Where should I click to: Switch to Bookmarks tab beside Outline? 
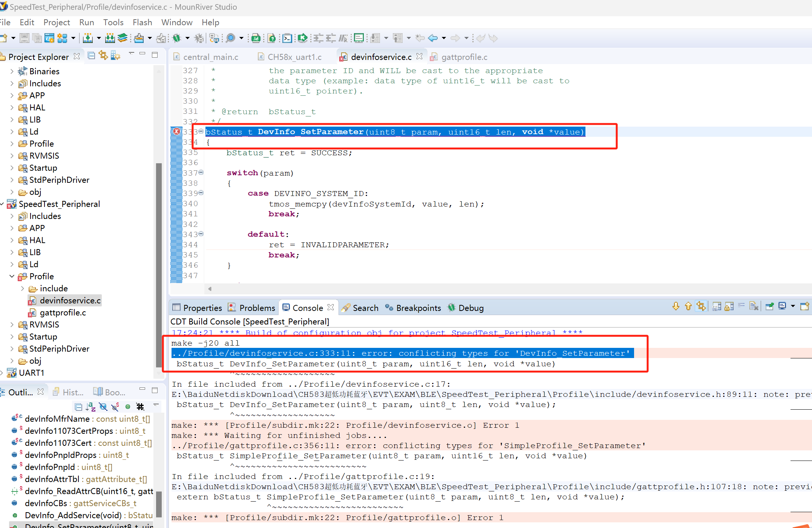[x=110, y=392]
